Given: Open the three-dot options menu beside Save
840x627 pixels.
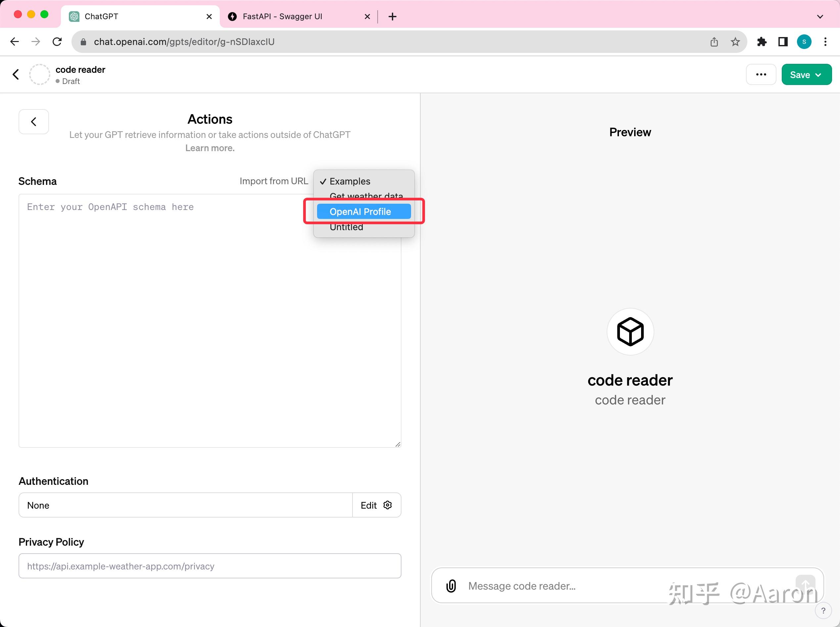Looking at the screenshot, I should [761, 74].
